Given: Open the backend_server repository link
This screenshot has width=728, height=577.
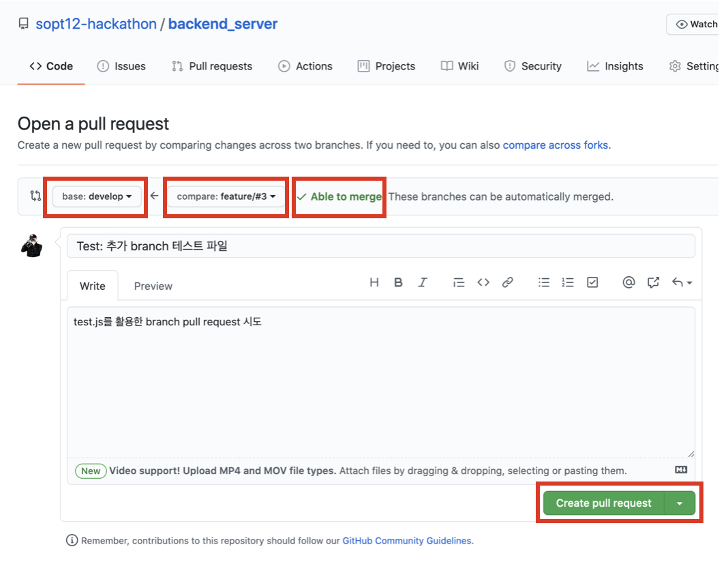Looking at the screenshot, I should [223, 24].
